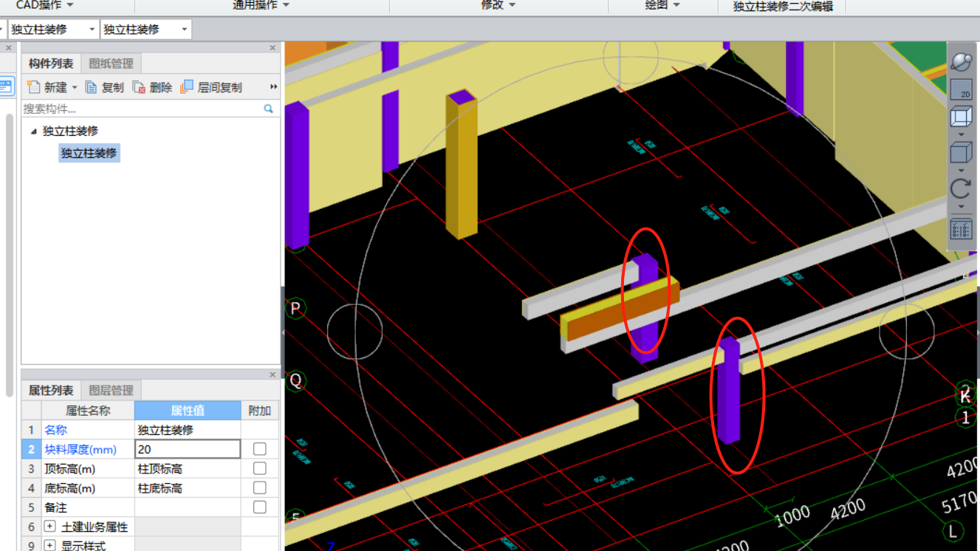Click the 显示样式 row label

pos(83,546)
